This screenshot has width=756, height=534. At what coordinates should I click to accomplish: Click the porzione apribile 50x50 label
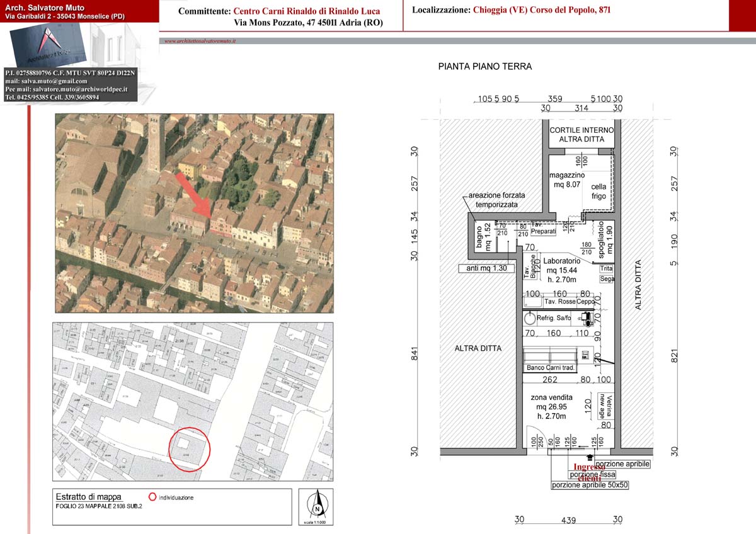coord(590,486)
